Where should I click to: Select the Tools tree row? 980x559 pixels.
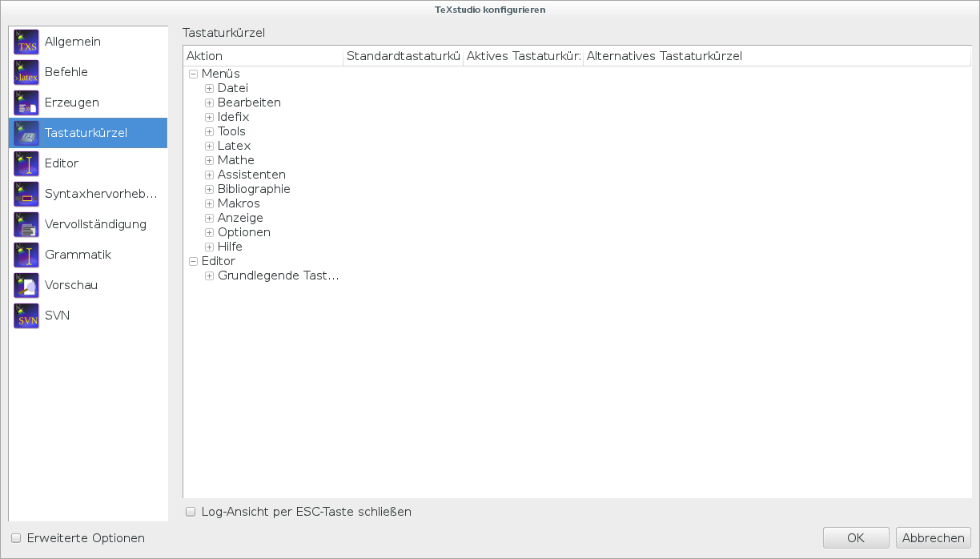click(x=231, y=131)
